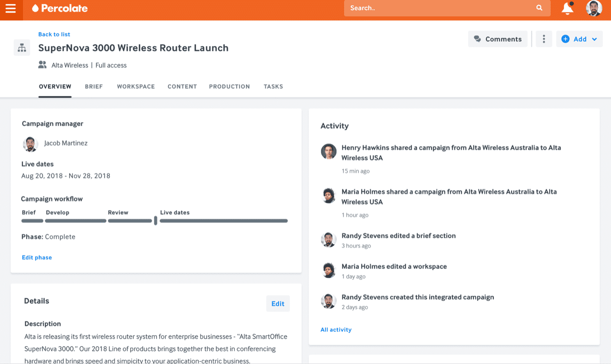Click the Percolate logo

[60, 8]
